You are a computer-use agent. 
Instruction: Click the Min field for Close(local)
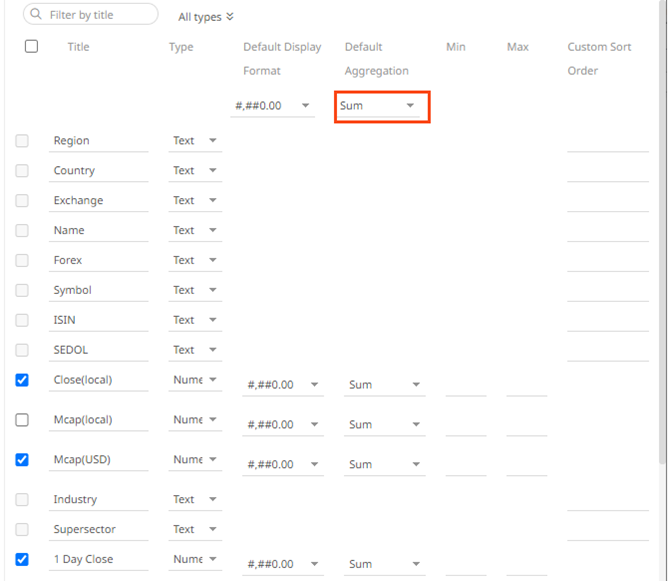(465, 384)
